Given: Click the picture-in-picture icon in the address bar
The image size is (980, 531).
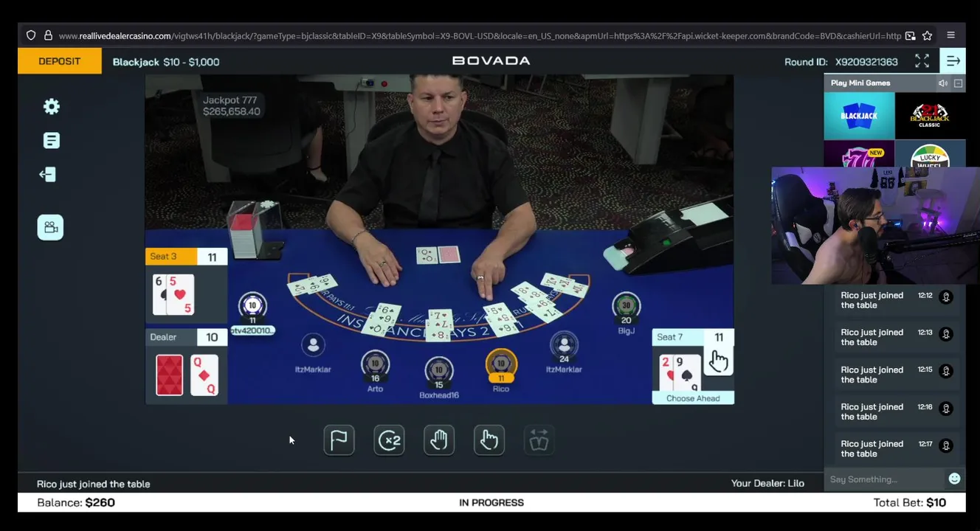Looking at the screenshot, I should tap(911, 35).
